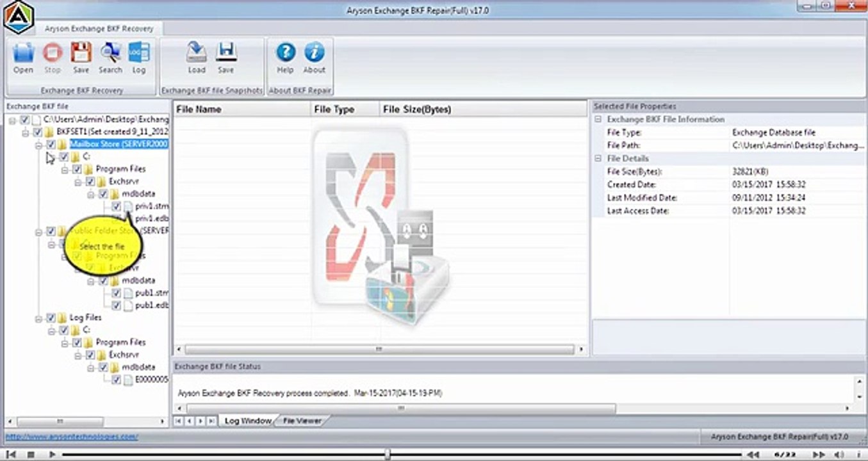Collapse Program Files under Mailbox Store
Screen dimensions: 868x461
click(65, 169)
